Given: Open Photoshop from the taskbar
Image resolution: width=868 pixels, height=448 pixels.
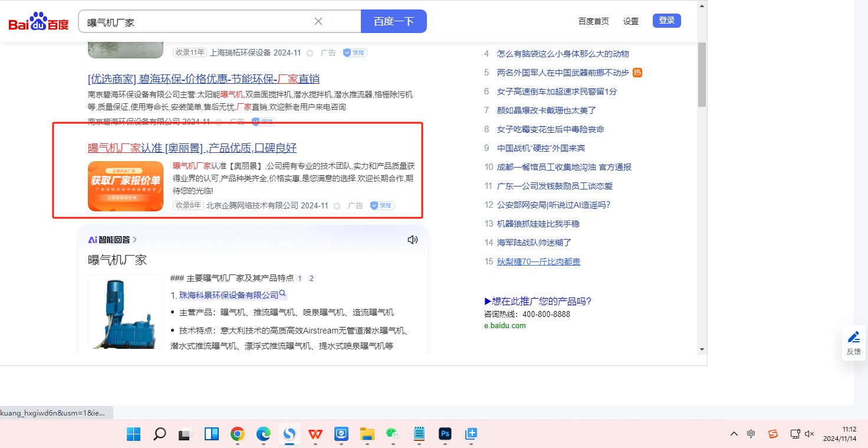Looking at the screenshot, I should click(445, 434).
